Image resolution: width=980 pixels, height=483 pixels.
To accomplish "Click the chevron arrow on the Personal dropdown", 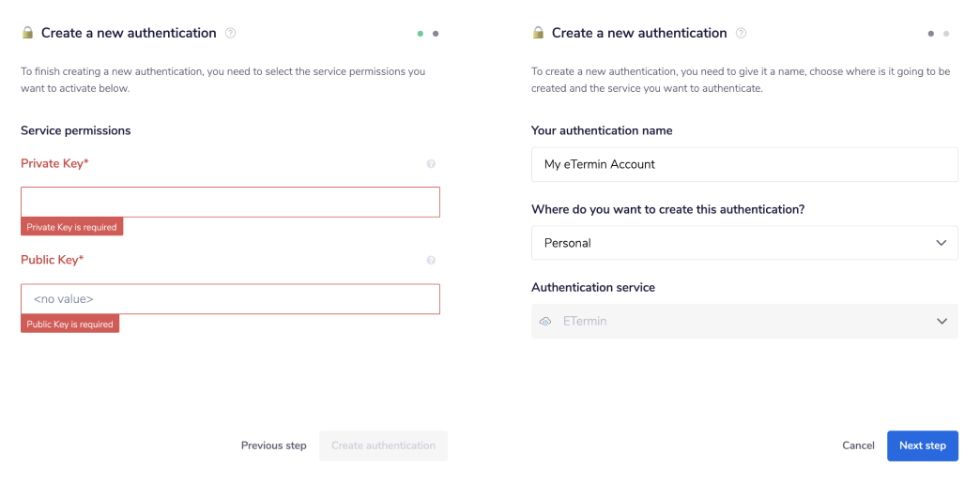I will 942,243.
